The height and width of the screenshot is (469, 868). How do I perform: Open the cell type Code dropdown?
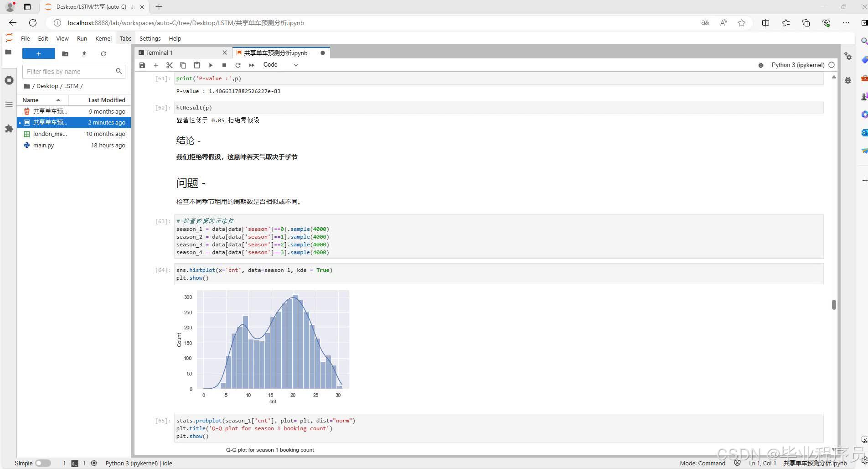click(280, 65)
